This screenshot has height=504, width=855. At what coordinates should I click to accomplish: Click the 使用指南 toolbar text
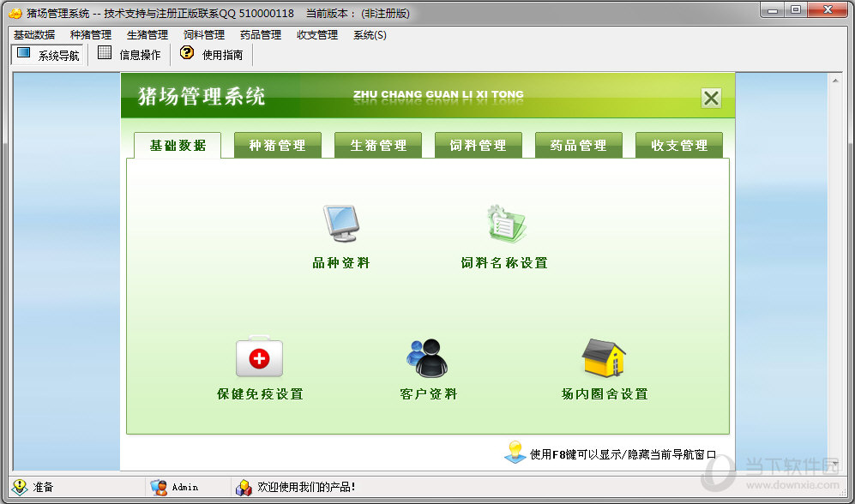[x=223, y=55]
